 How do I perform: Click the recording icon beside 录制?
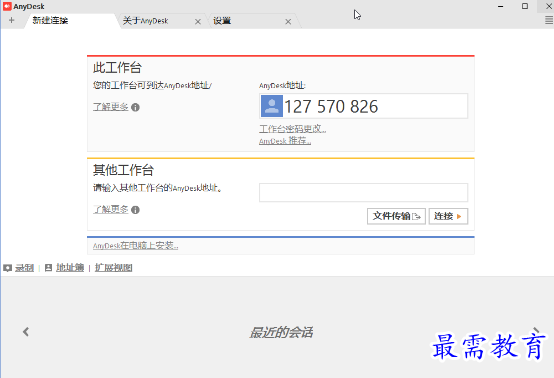tap(7, 268)
